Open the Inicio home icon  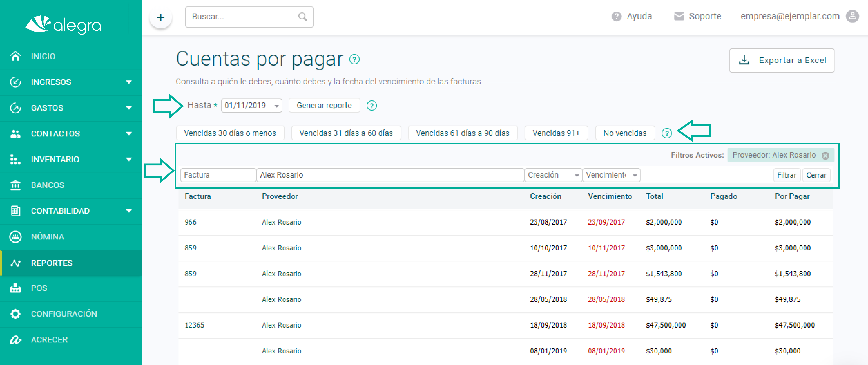15,56
